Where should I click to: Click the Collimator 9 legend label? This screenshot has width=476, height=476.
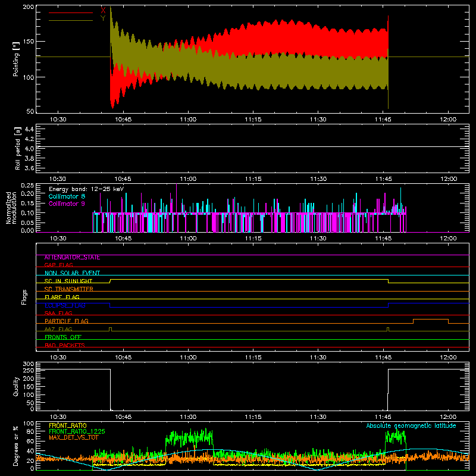[67, 203]
